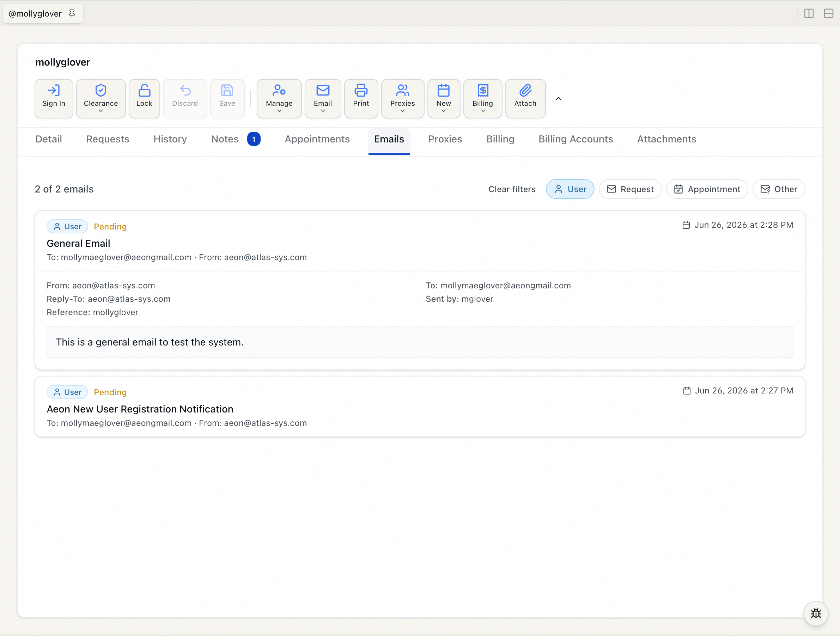Screen dimensions: 840x636
Task: Switch to the History tab
Action: (x=170, y=139)
